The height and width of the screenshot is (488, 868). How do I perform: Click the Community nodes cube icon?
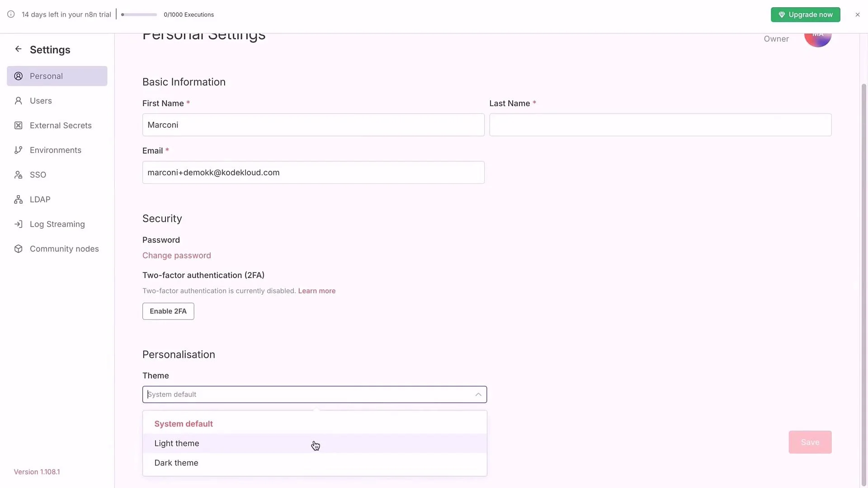[18, 249]
